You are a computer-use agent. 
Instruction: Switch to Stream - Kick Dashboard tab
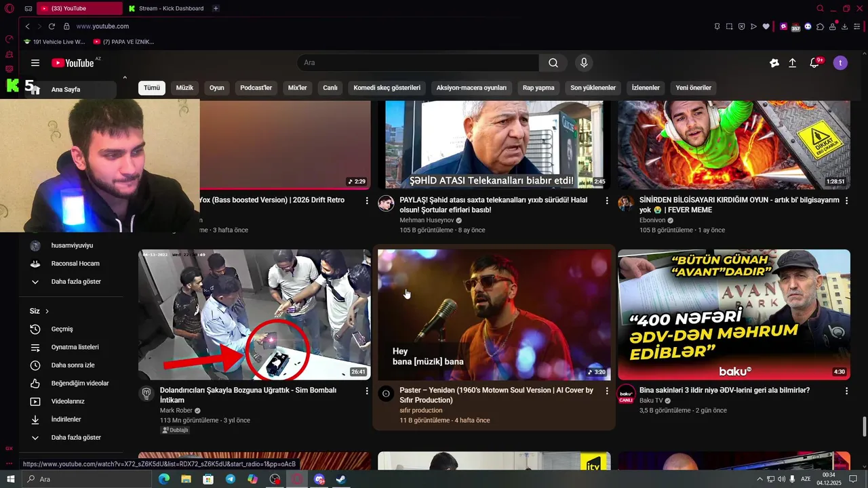(x=166, y=9)
